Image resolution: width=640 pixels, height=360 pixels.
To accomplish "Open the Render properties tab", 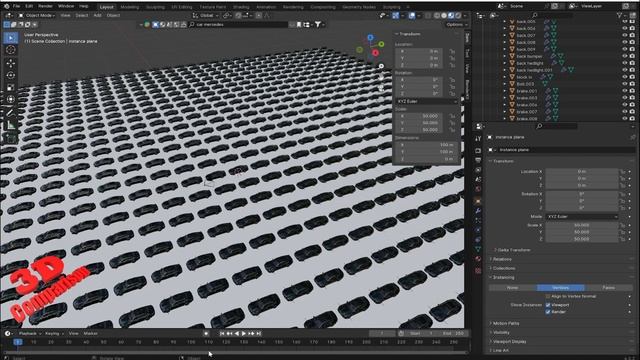I will click(478, 150).
